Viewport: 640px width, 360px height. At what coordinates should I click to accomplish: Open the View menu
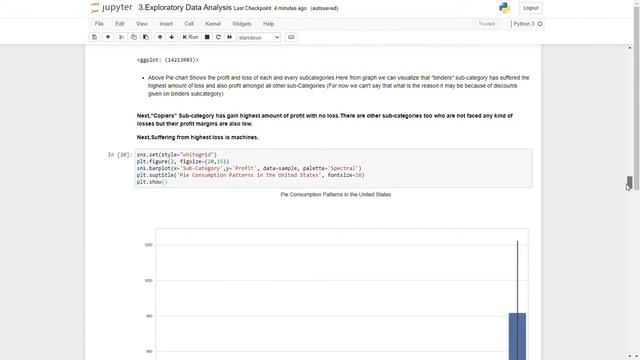coord(142,24)
